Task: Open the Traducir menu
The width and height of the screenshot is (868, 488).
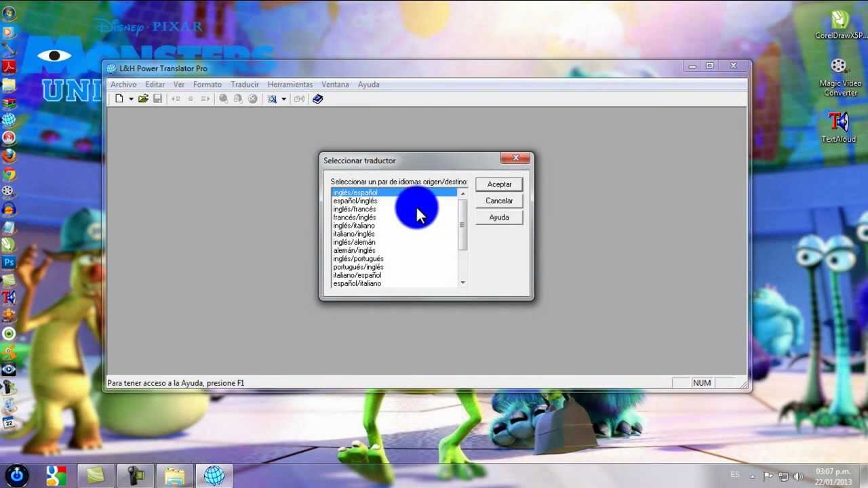Action: pos(245,85)
